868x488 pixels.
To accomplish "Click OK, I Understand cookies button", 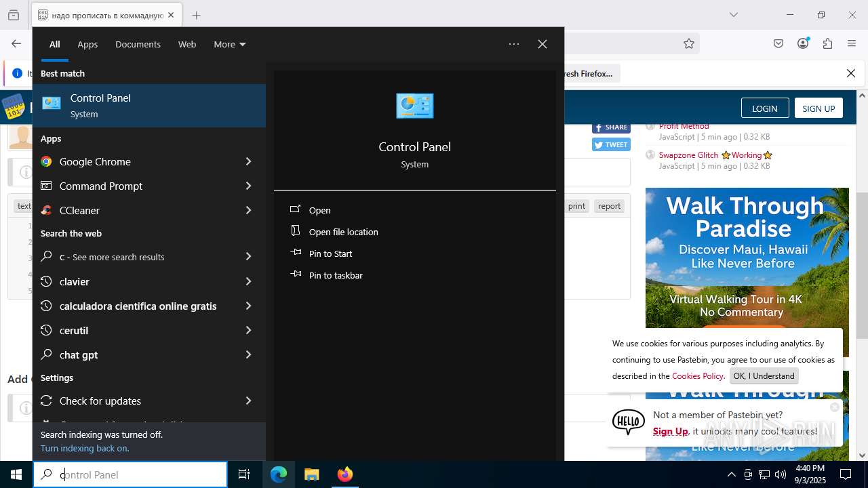I will tap(764, 375).
